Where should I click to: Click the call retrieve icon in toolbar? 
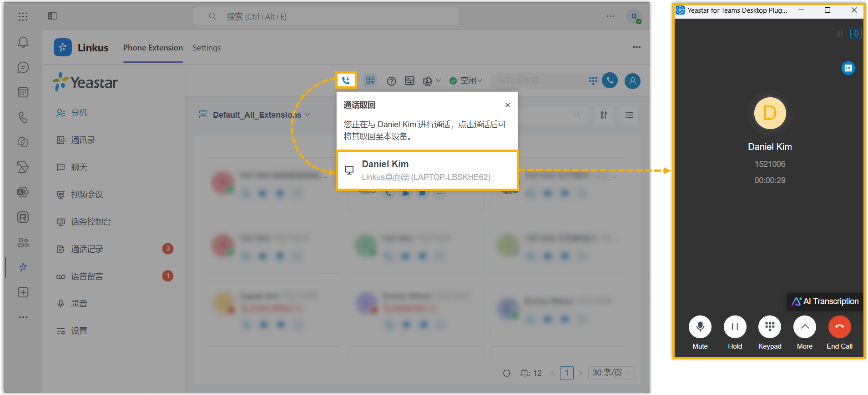point(346,80)
